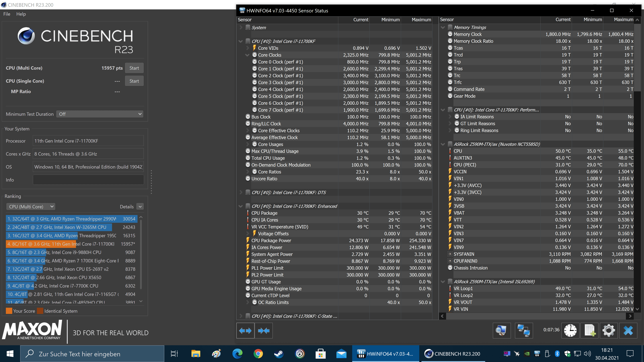The height and width of the screenshot is (362, 644).
Task: Start the CPU Multi Core benchmark
Action: [134, 68]
